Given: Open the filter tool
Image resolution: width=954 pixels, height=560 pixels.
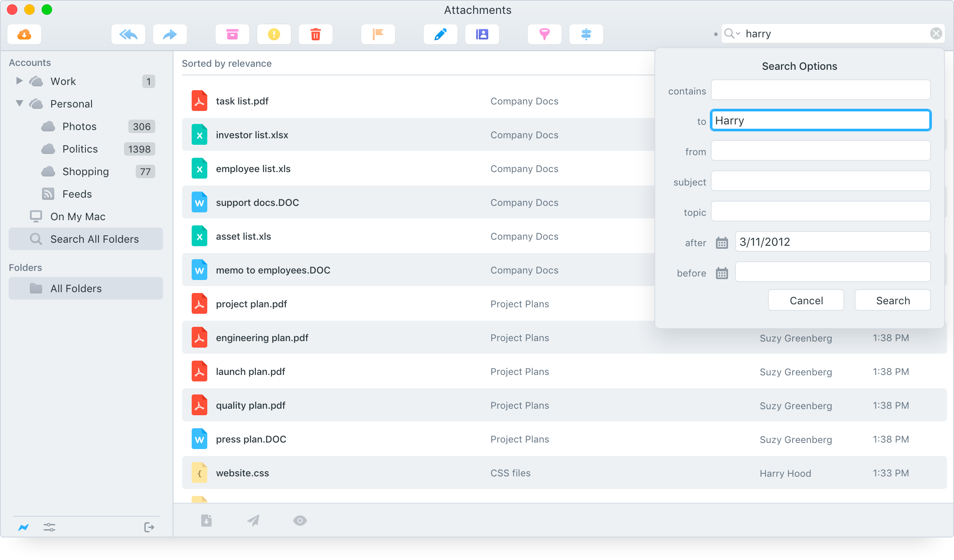Looking at the screenshot, I should [544, 34].
